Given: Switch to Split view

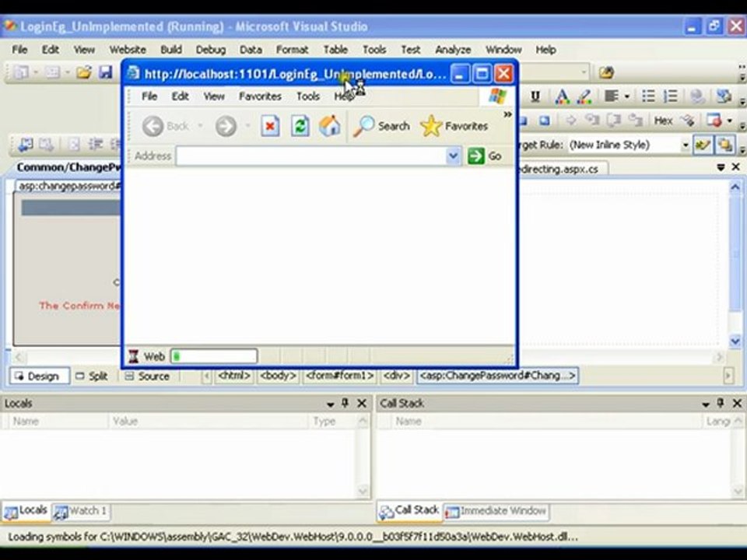Looking at the screenshot, I should pyautogui.click(x=92, y=376).
